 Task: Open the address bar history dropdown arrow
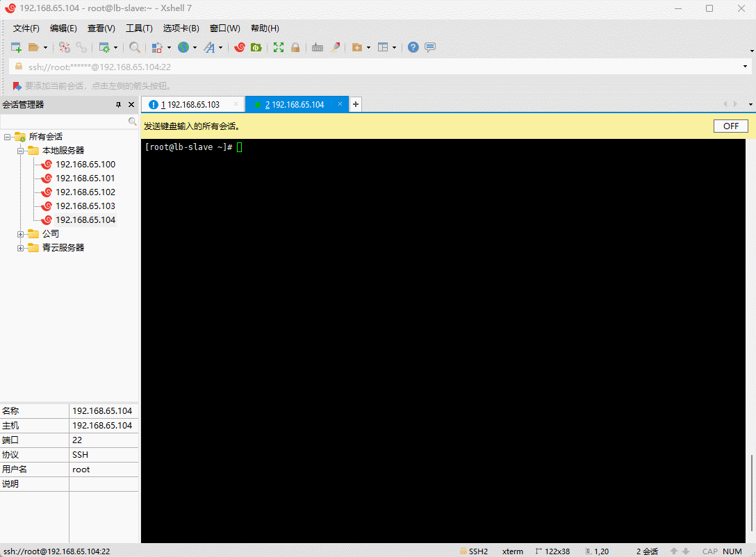(745, 67)
